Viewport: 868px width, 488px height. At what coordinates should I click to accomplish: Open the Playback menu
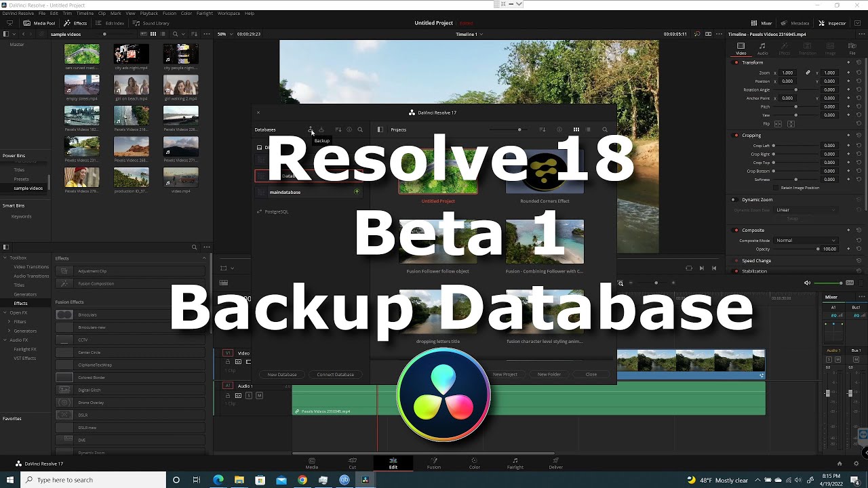click(149, 13)
